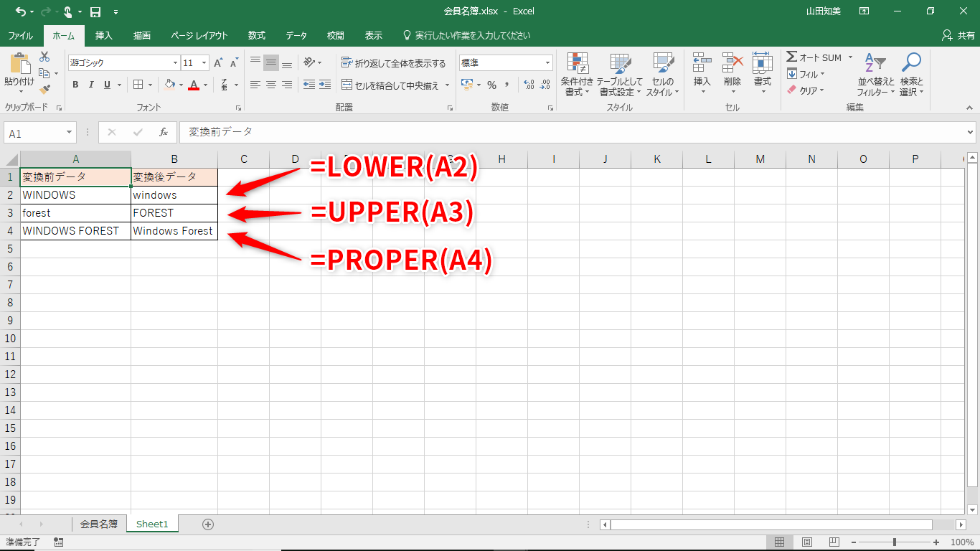Click the Share (共有) button
980x551 pixels.
(x=958, y=35)
